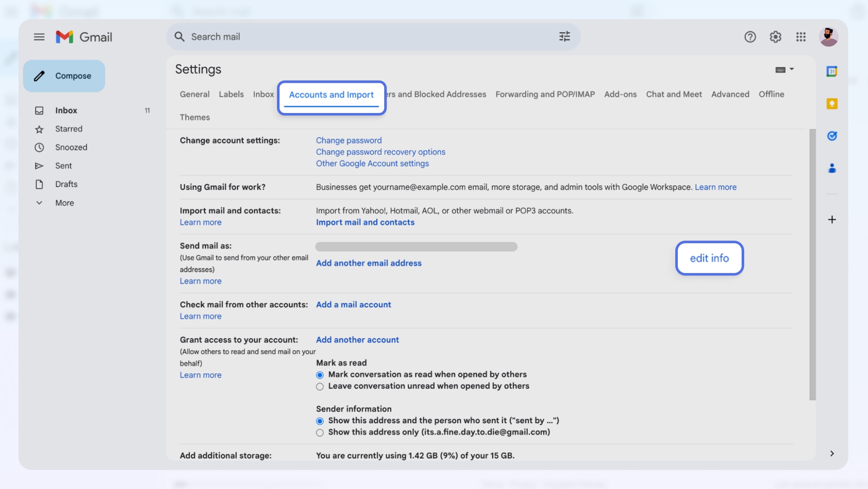Open the Support help icon
Image resolution: width=868 pixels, height=489 pixels.
750,37
